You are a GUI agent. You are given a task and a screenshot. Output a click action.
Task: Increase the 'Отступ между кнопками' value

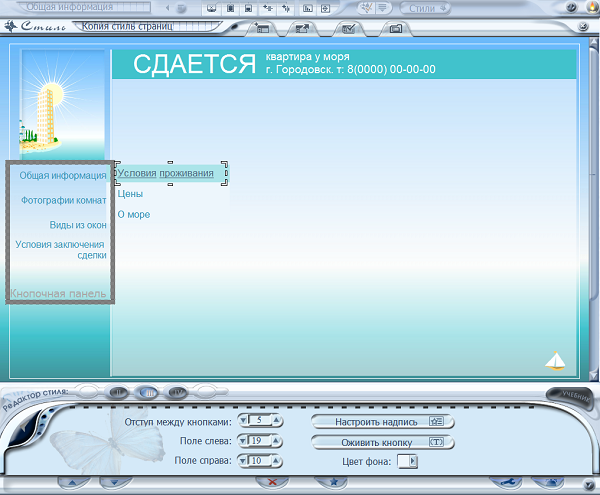277,421
